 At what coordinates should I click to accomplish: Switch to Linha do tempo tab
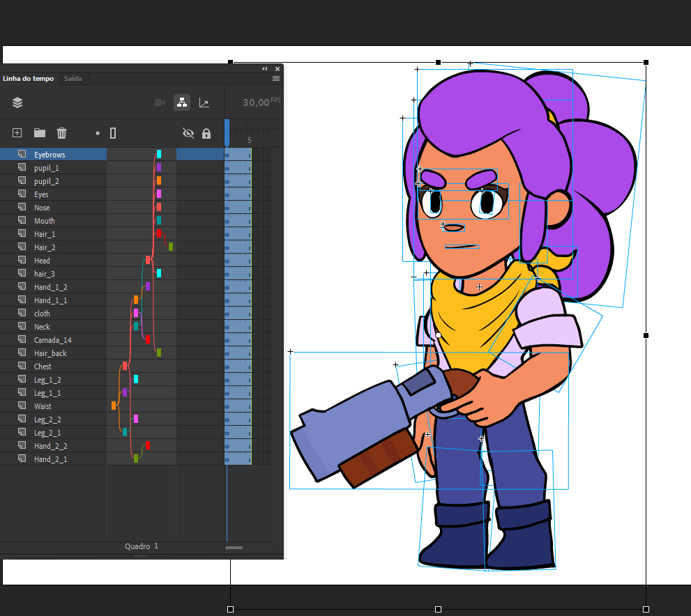[x=28, y=78]
